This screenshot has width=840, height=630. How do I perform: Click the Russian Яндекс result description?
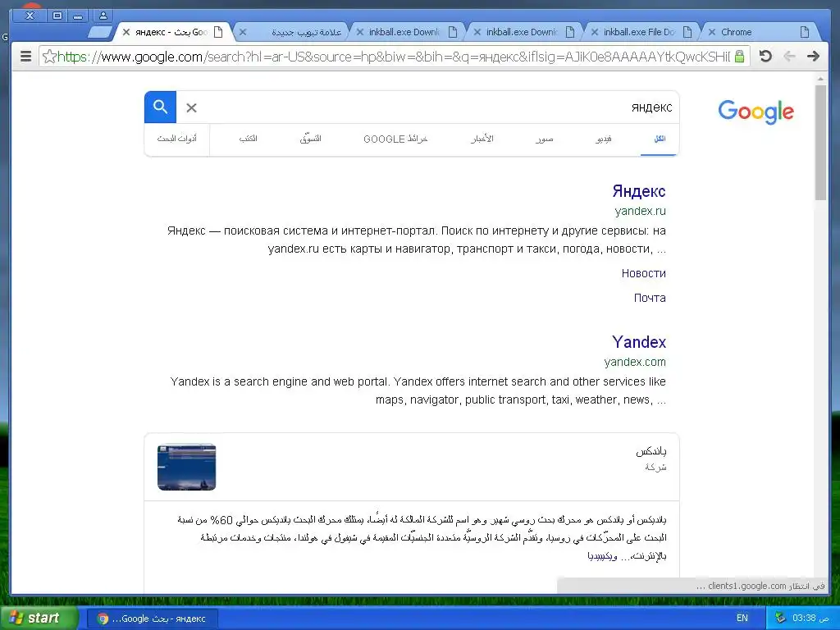tap(416, 240)
